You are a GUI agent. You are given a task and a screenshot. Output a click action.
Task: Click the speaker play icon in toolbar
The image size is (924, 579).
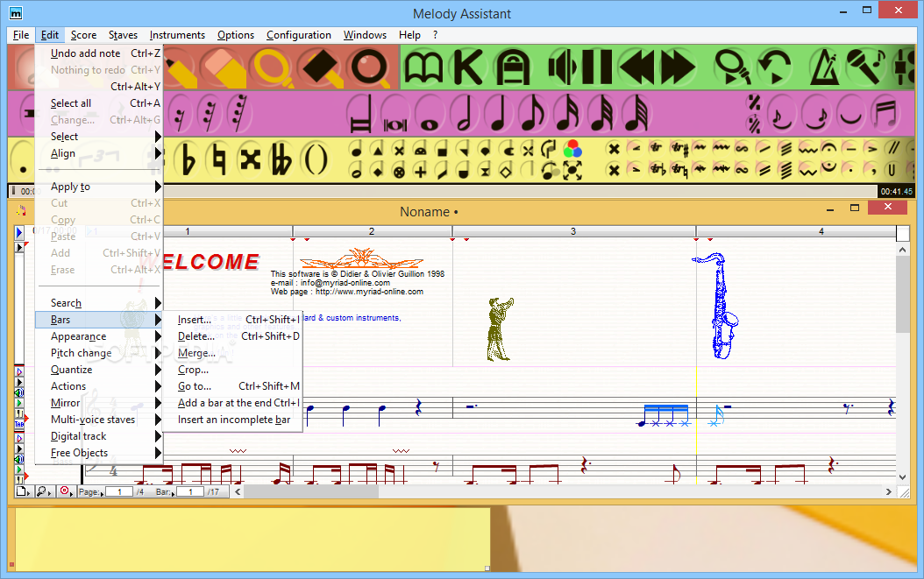tap(561, 67)
